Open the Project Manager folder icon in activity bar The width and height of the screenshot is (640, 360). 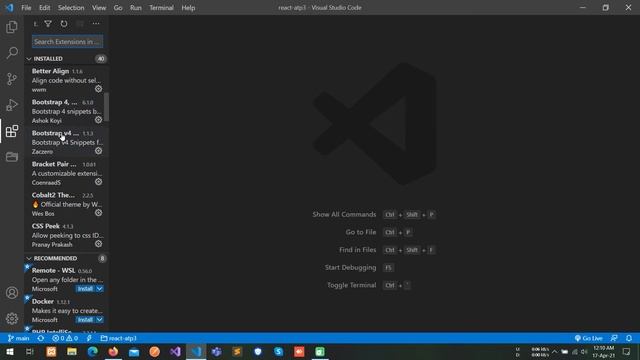(x=12, y=157)
